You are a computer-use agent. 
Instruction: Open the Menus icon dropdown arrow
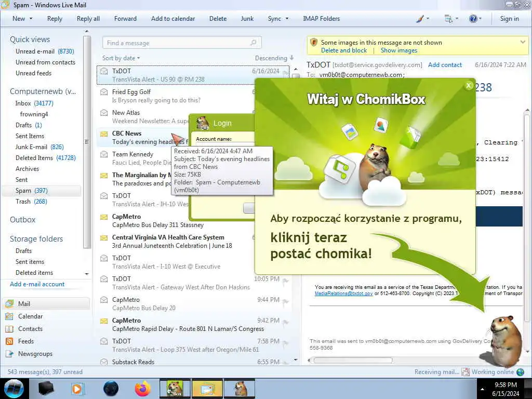click(x=457, y=19)
